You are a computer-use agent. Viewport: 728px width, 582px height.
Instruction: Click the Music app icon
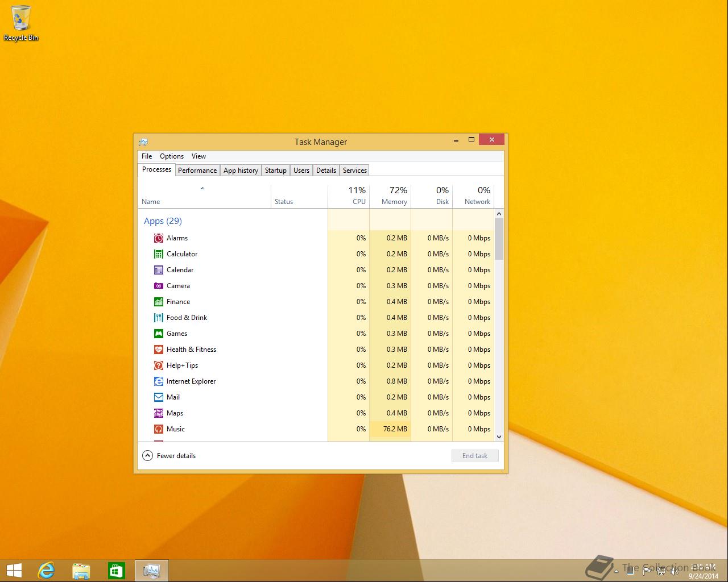click(x=159, y=429)
